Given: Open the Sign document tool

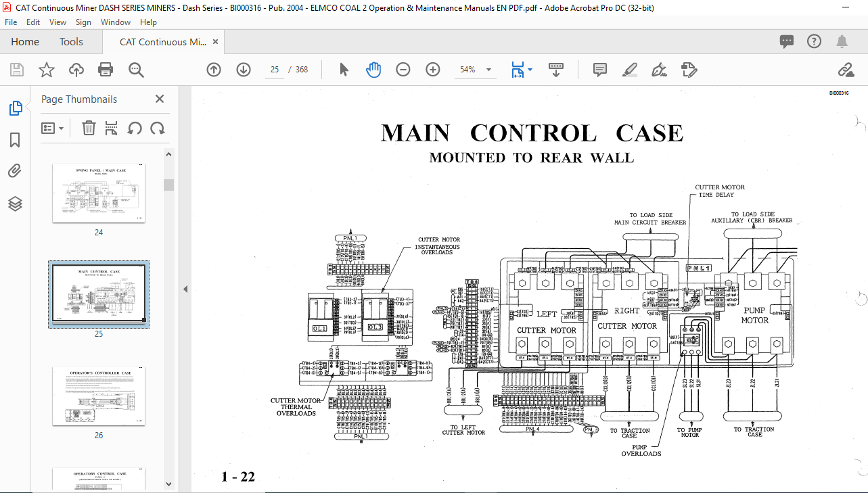Looking at the screenshot, I should (x=659, y=70).
